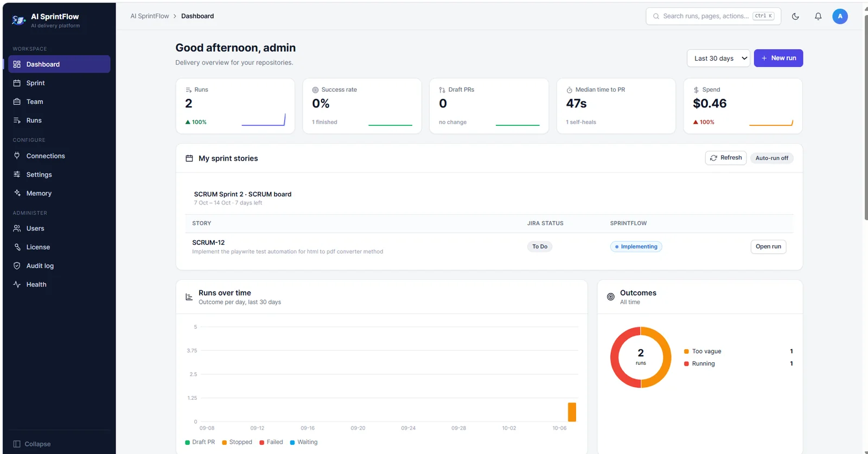This screenshot has width=868, height=454.
Task: Click the SCRUM-12 story key
Action: [x=208, y=242]
